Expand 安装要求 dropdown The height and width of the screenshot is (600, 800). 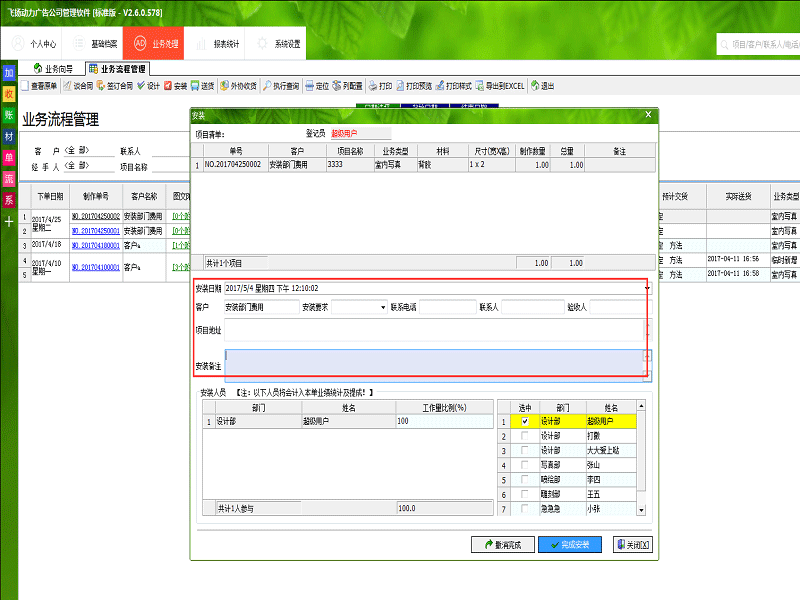click(x=383, y=308)
